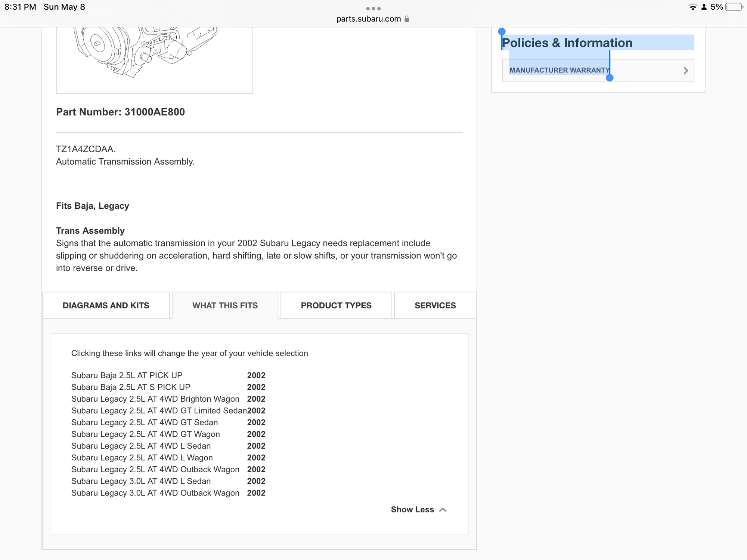Click the Manufacturer Warranty chevron arrow
The width and height of the screenshot is (747, 560).
(x=685, y=71)
